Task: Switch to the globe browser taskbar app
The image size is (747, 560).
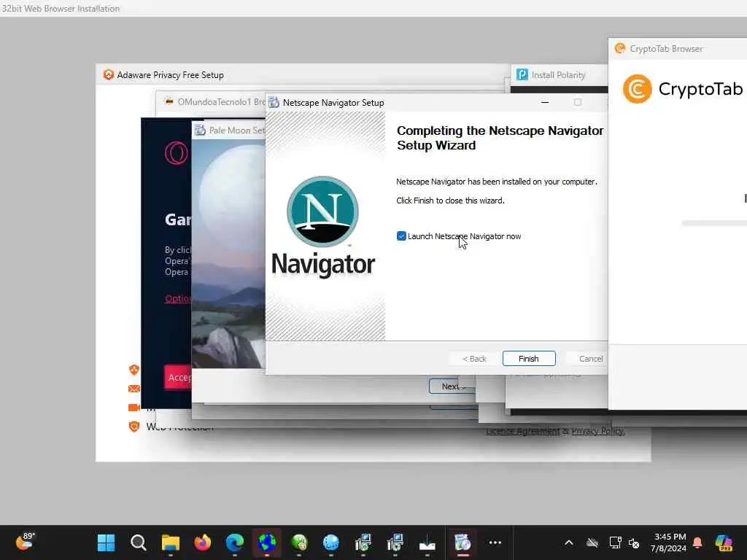Action: click(x=267, y=542)
